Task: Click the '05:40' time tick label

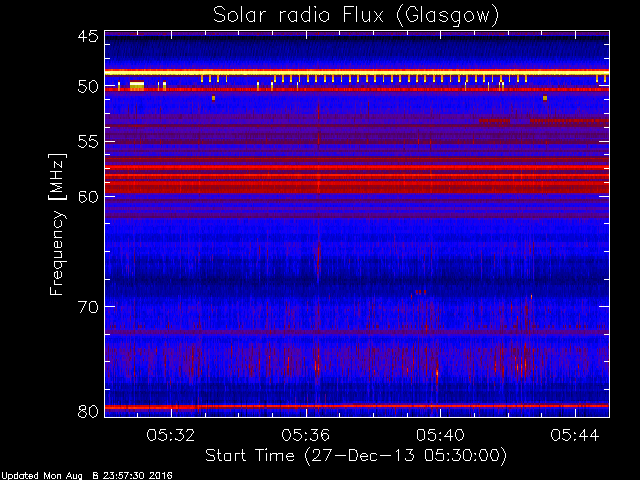Action: [x=440, y=435]
